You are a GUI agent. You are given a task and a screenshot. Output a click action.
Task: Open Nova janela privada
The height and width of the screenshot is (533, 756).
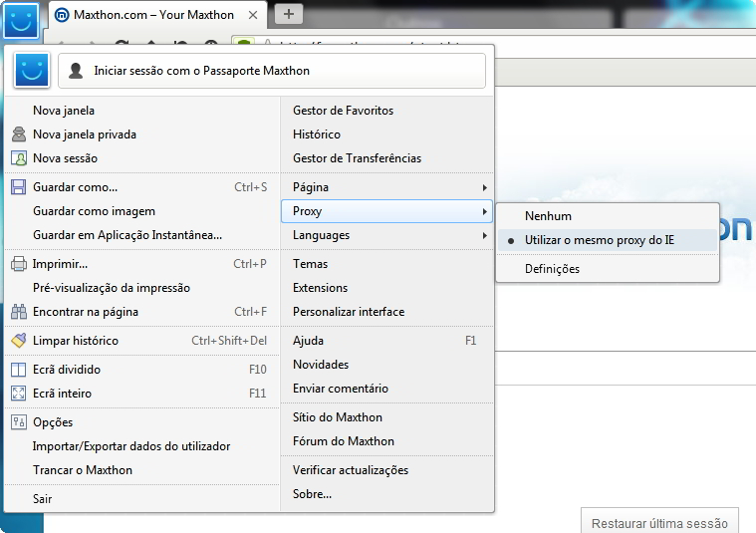click(142, 134)
